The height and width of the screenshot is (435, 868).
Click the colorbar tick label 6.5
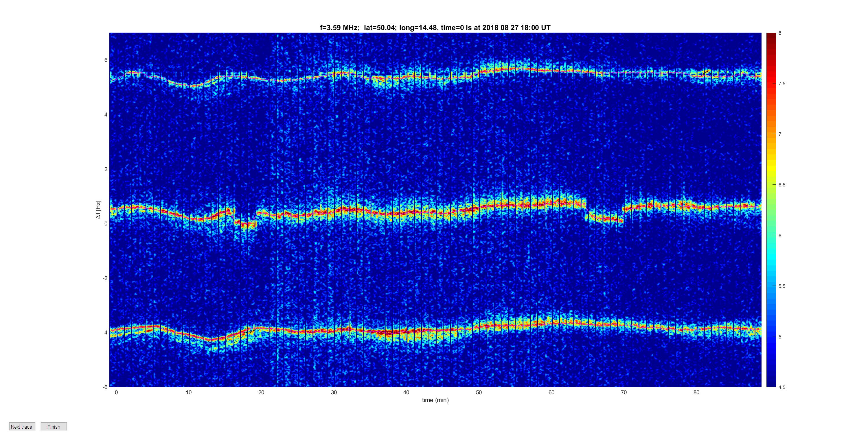(782, 185)
